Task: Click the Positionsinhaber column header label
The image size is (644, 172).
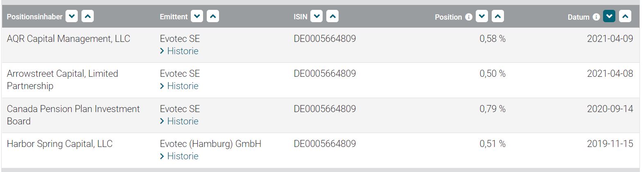Action: (35, 17)
